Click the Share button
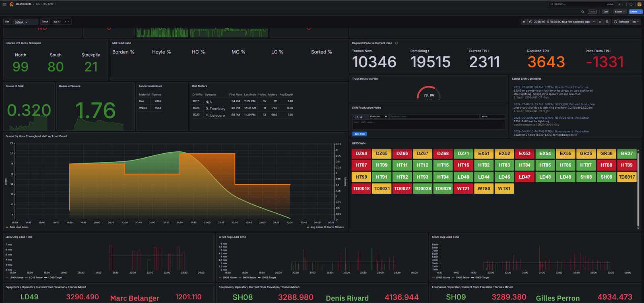 tap(634, 12)
